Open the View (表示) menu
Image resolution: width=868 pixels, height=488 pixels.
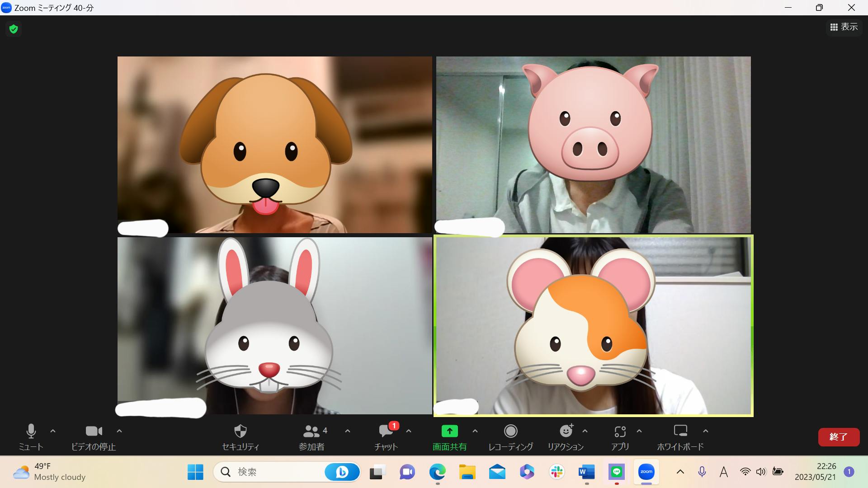844,27
